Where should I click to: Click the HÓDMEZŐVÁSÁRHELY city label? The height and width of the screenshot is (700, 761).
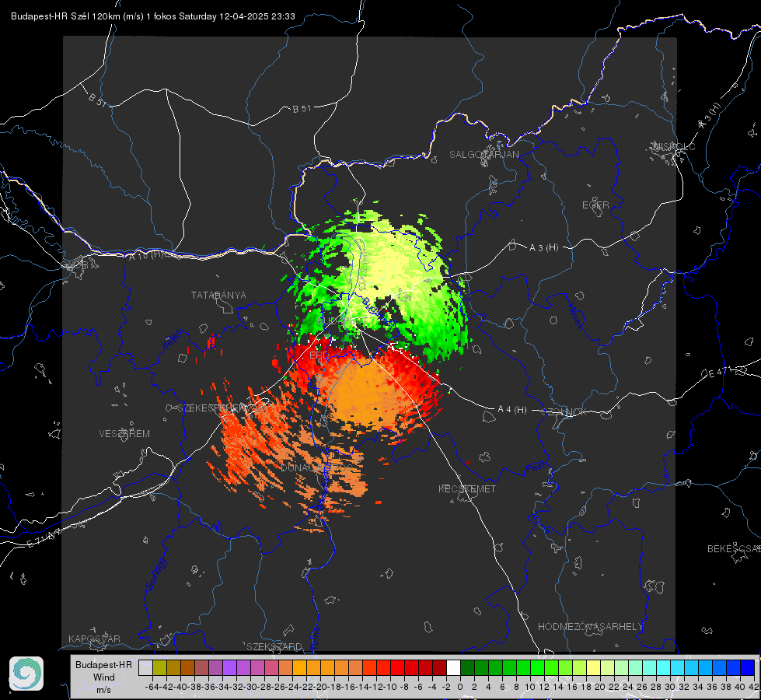click(590, 627)
